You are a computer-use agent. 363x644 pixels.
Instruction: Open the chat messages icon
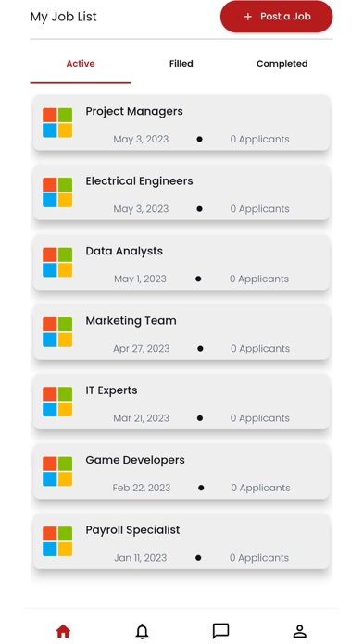click(220, 631)
